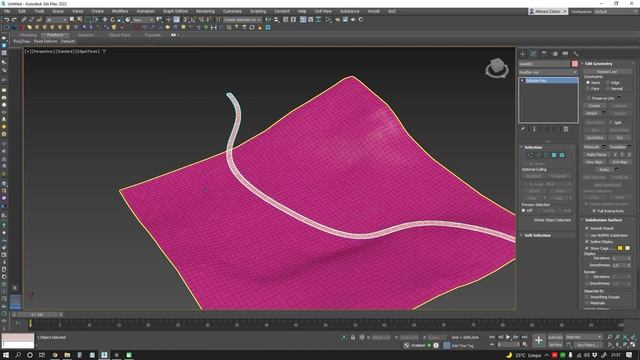Expand the Editable Poly stack entry arrow
This screenshot has width=640, height=360.
coord(522,81)
